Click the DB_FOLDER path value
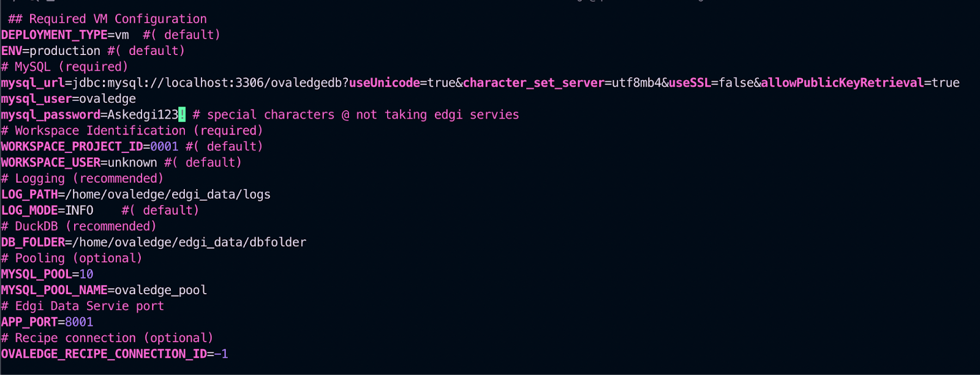The height and width of the screenshot is (375, 980). click(x=189, y=242)
